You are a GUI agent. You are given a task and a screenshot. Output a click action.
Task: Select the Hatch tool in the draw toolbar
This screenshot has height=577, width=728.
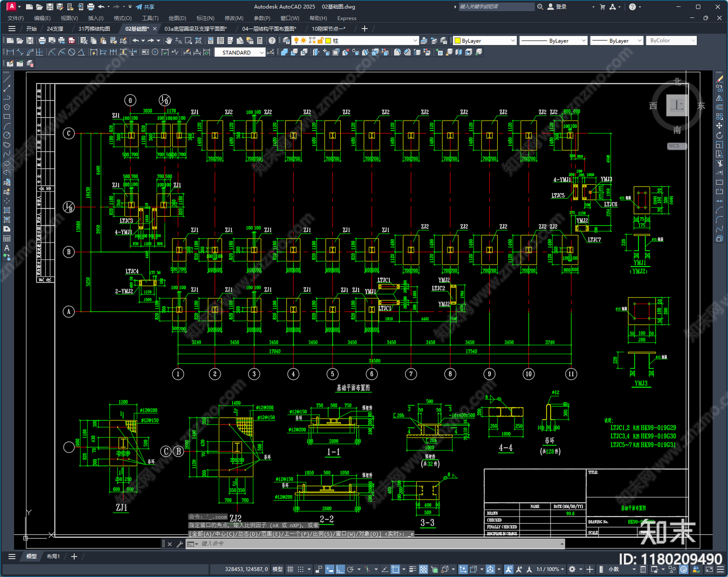click(7, 210)
